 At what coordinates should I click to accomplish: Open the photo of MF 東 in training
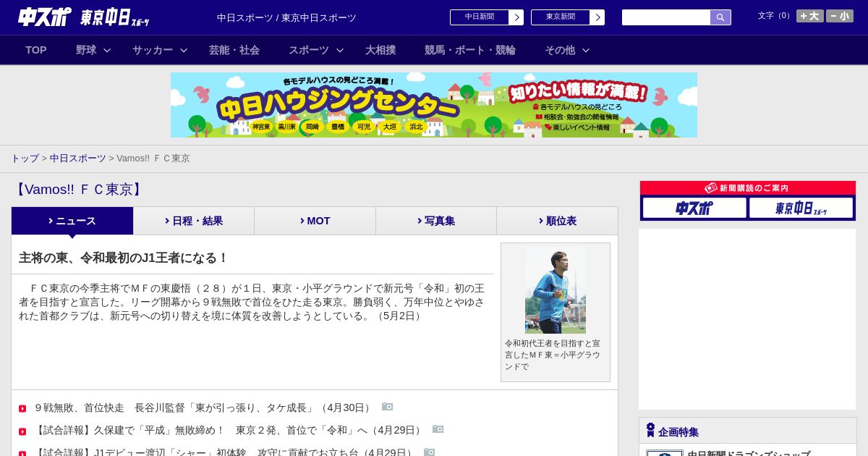556,290
